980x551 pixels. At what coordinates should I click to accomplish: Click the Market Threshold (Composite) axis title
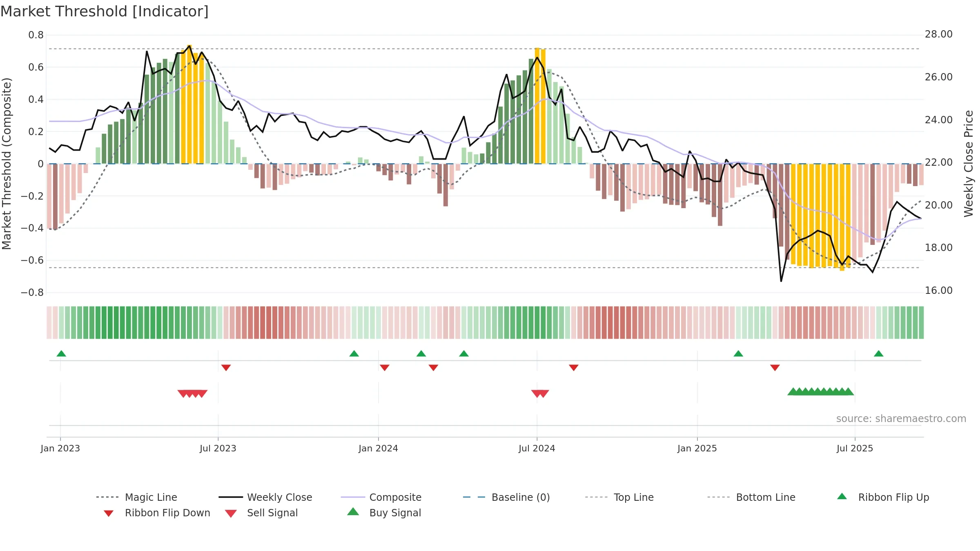click(7, 163)
